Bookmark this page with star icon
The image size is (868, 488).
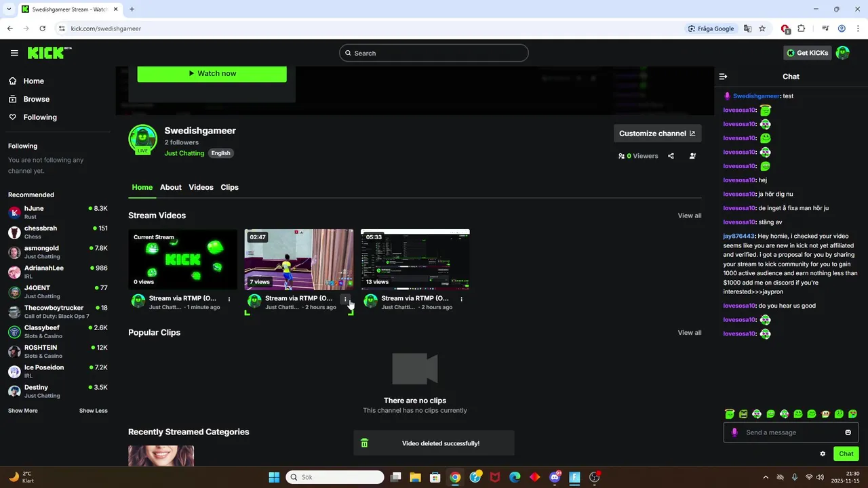(x=762, y=28)
